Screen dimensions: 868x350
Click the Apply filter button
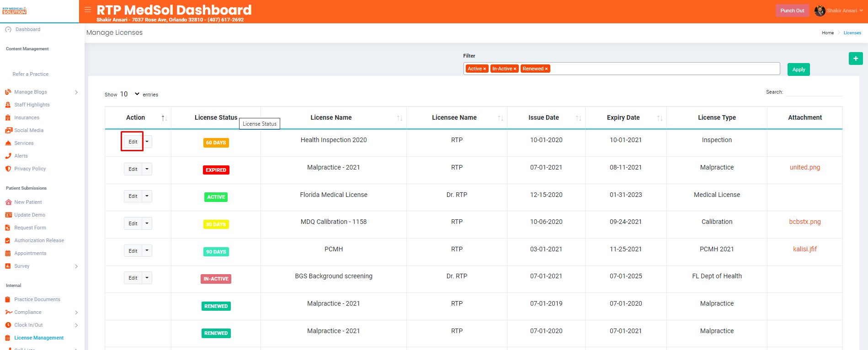point(799,69)
